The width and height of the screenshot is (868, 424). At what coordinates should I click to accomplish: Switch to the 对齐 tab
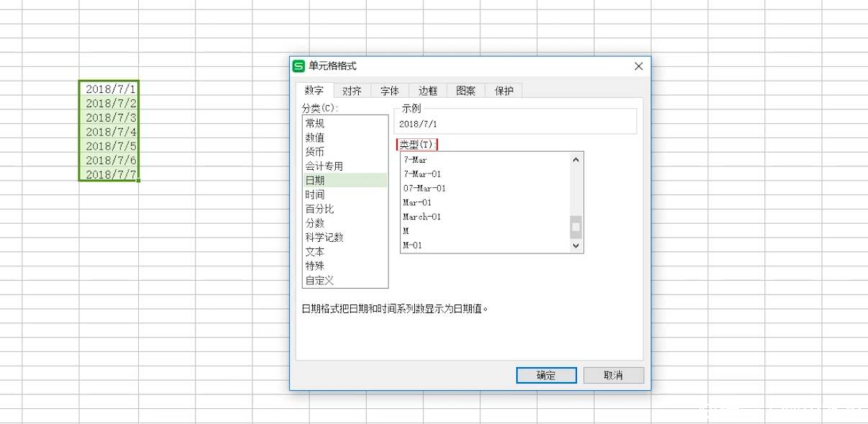coord(352,90)
